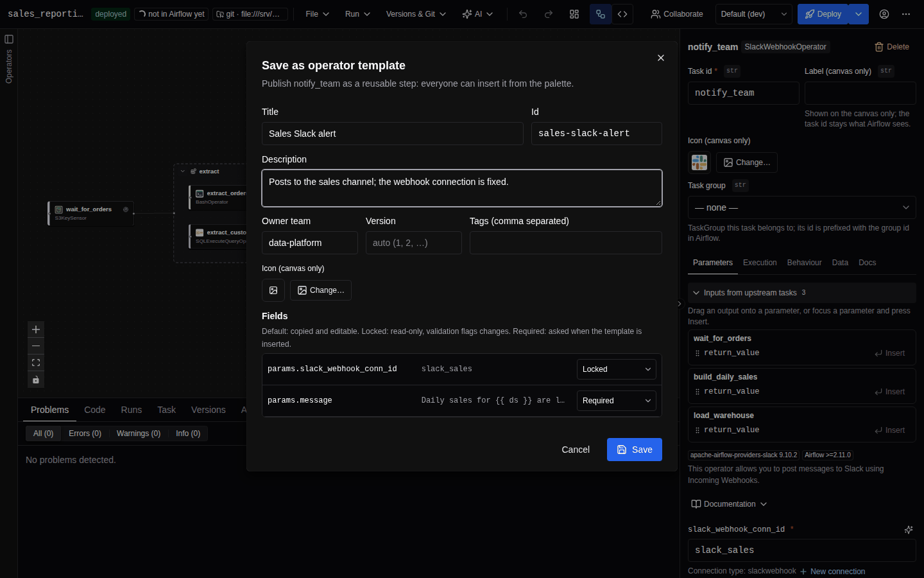Click the New connection link
Viewport: 924px width, 578px height.
pyautogui.click(x=832, y=572)
